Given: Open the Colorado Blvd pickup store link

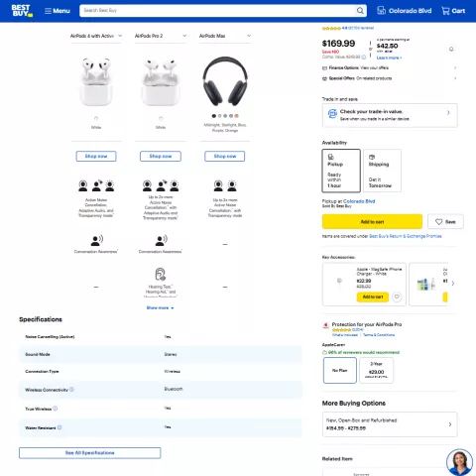Looking at the screenshot, I should (359, 201).
